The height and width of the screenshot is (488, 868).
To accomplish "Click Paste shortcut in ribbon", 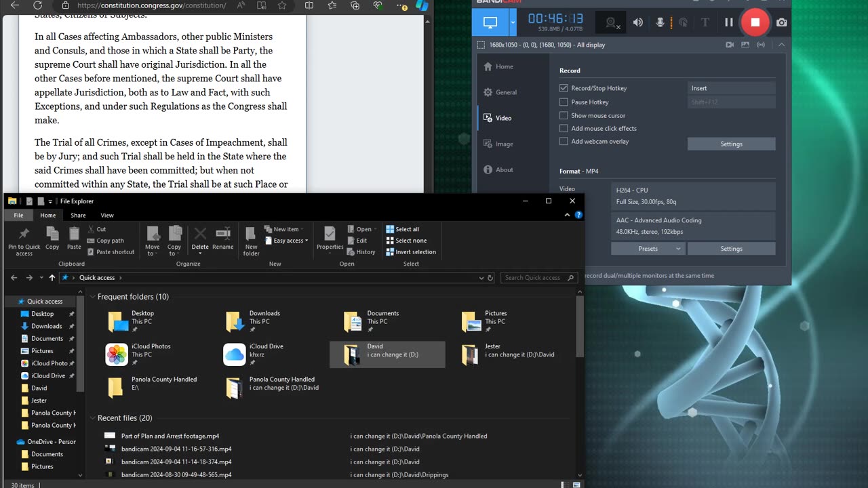I will click(x=111, y=252).
